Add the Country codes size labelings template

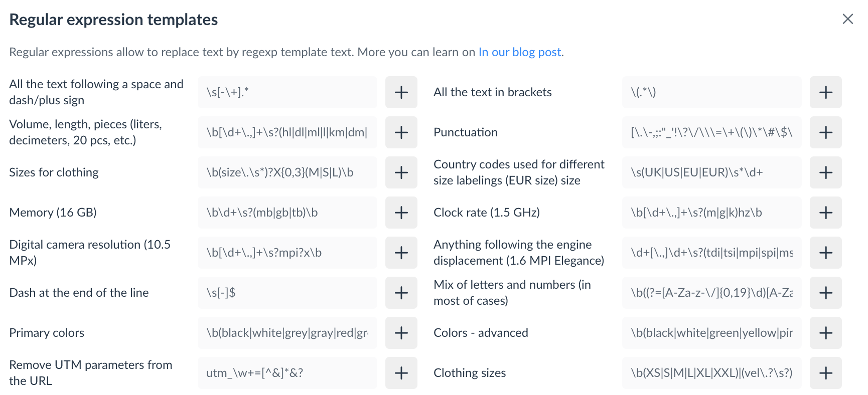[825, 172]
